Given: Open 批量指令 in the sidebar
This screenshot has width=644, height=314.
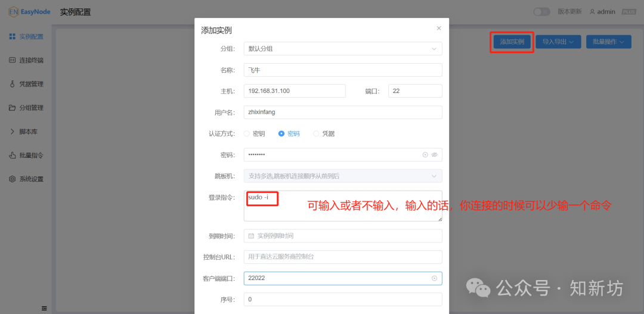Looking at the screenshot, I should click(x=26, y=155).
